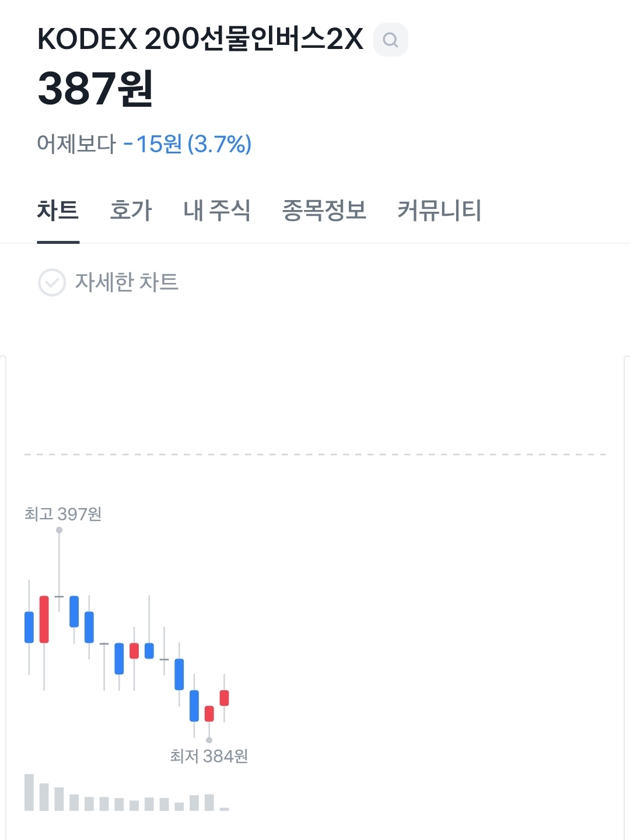
Task: Tap the last red candlestick on chart
Action: [224, 698]
